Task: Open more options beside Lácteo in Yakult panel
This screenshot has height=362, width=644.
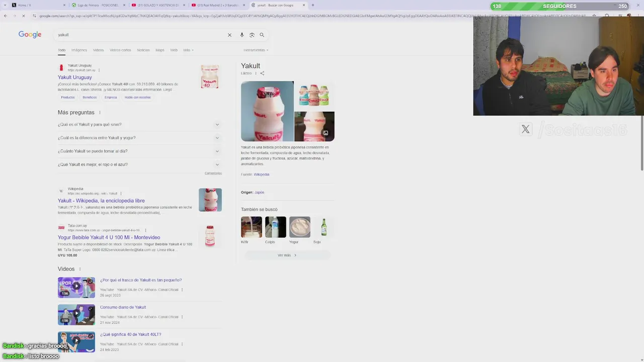Action: coord(256,73)
